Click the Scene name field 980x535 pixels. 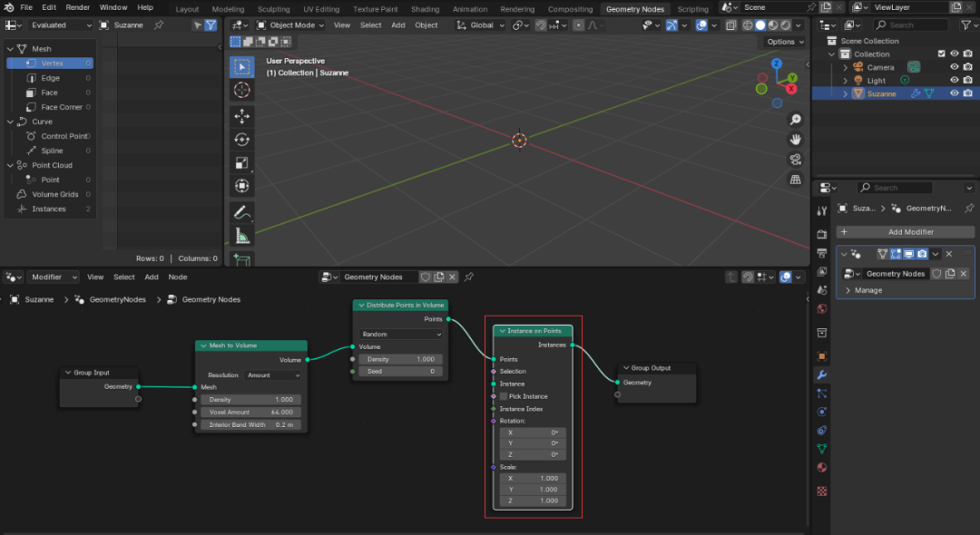tap(771, 7)
